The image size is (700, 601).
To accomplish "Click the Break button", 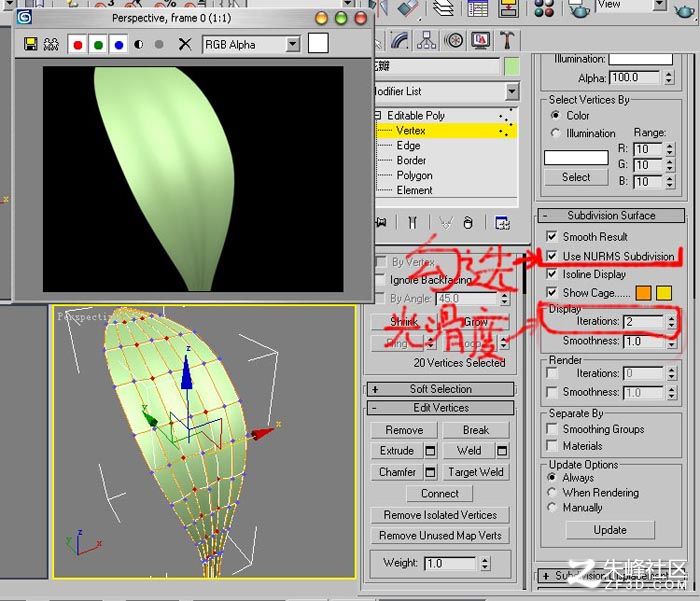I will coord(476,430).
